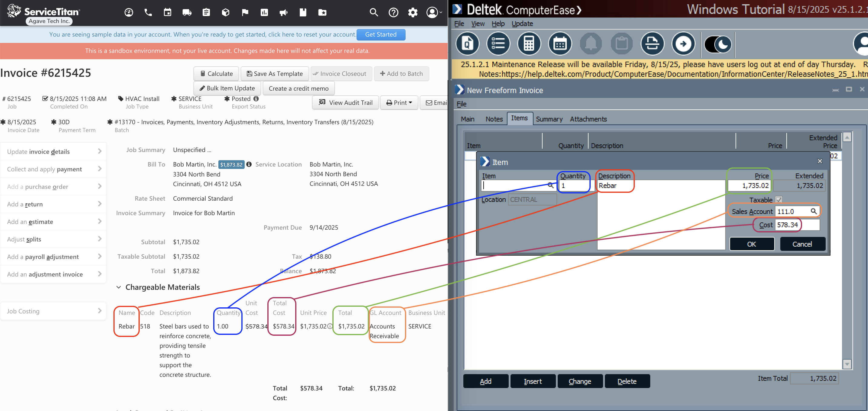Switch to the Attachments tab

coord(588,119)
